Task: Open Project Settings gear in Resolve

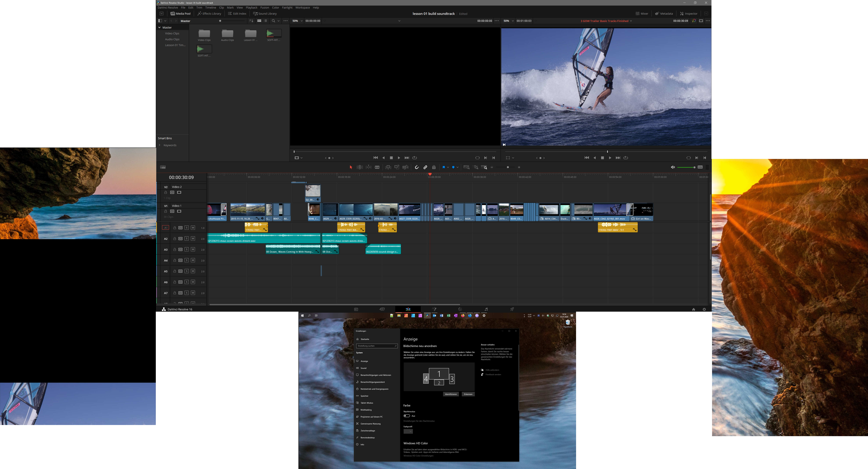Action: click(x=704, y=309)
